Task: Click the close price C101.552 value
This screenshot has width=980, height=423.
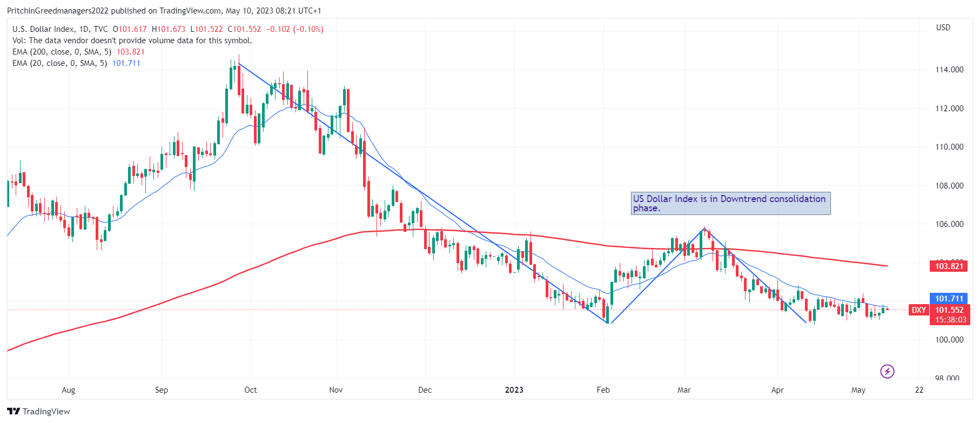Action: [x=244, y=29]
